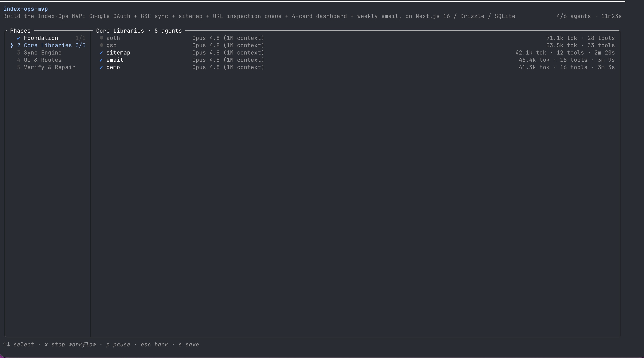The height and width of the screenshot is (358, 644).
Task: Click the model label on the auth row
Action: [228, 38]
